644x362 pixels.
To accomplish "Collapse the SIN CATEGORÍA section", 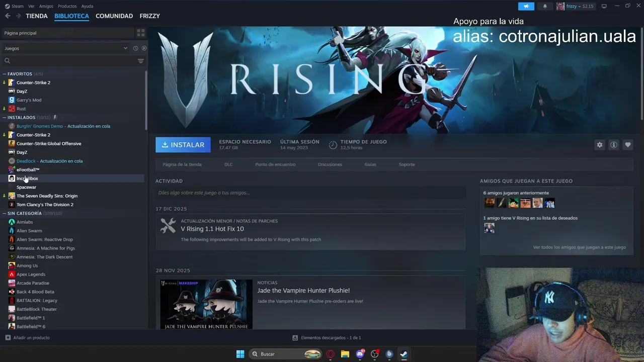I will coord(4,213).
